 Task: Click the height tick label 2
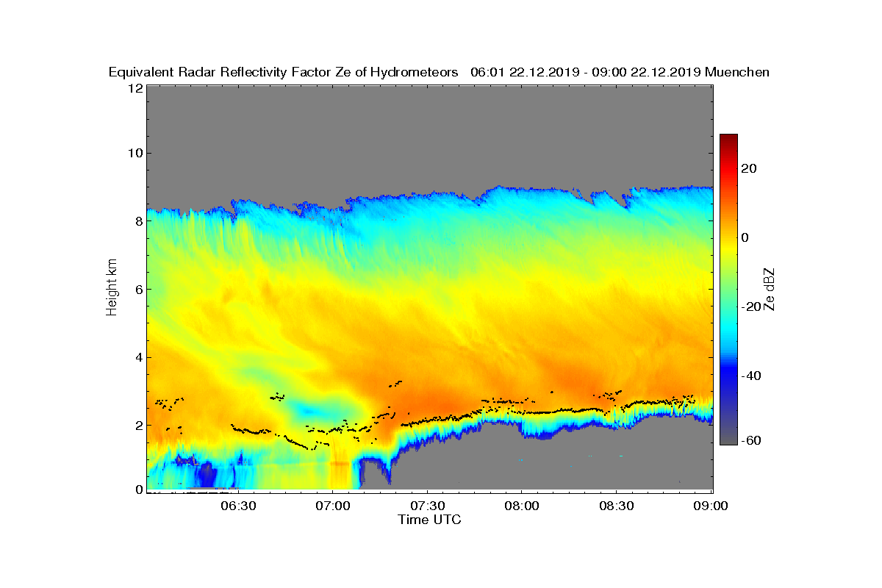point(137,426)
